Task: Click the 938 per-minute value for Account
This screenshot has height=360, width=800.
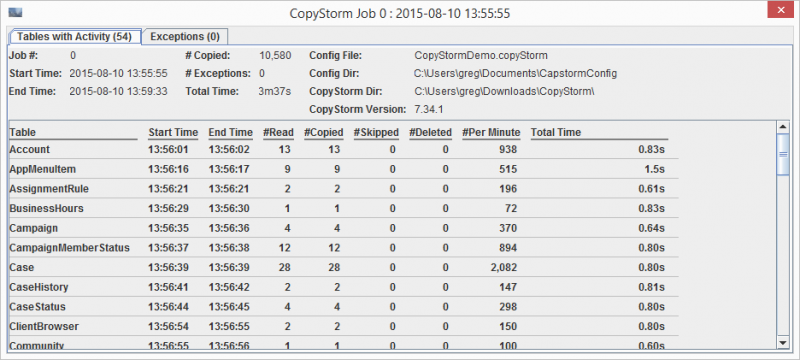Action: pyautogui.click(x=508, y=149)
